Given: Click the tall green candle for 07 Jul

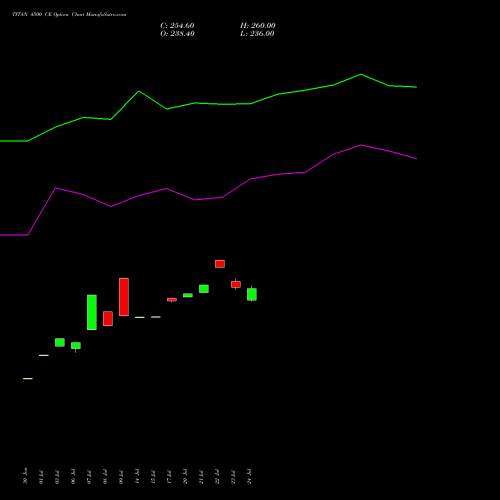Looking at the screenshot, I should (x=92, y=312).
